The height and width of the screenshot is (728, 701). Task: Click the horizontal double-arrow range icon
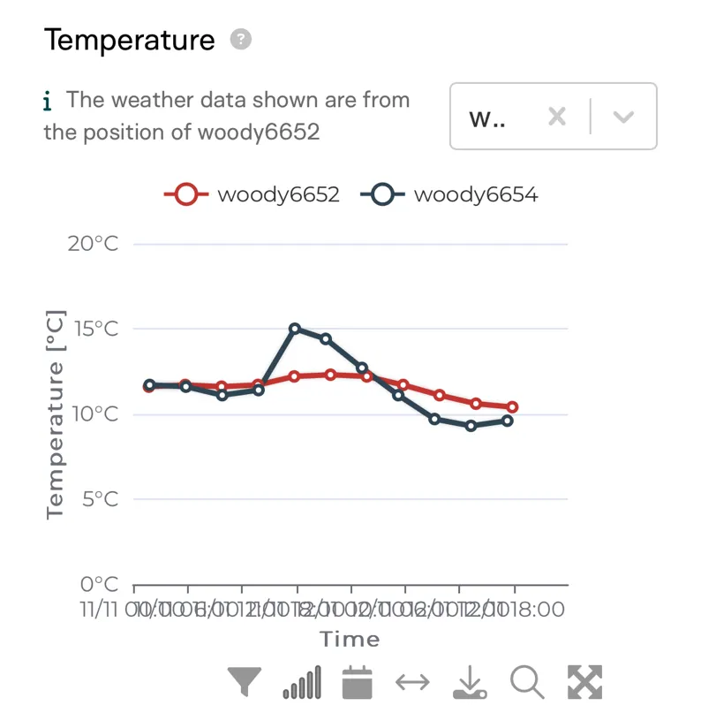click(412, 682)
